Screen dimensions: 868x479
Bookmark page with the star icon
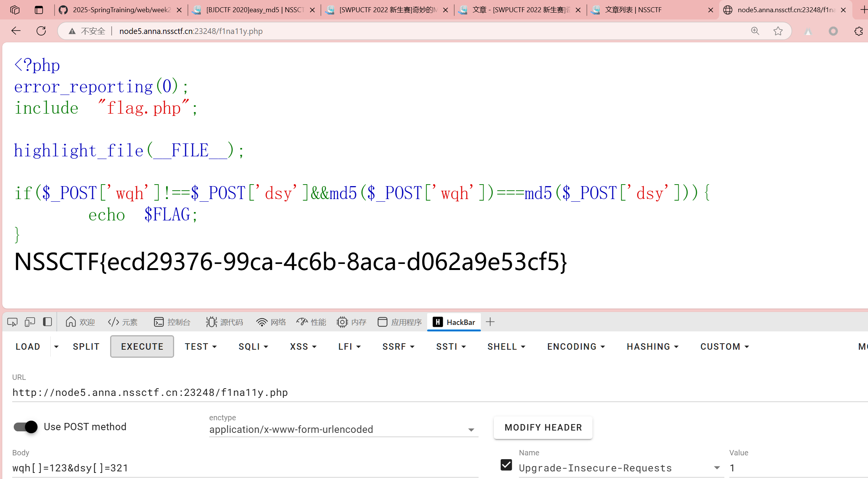778,31
